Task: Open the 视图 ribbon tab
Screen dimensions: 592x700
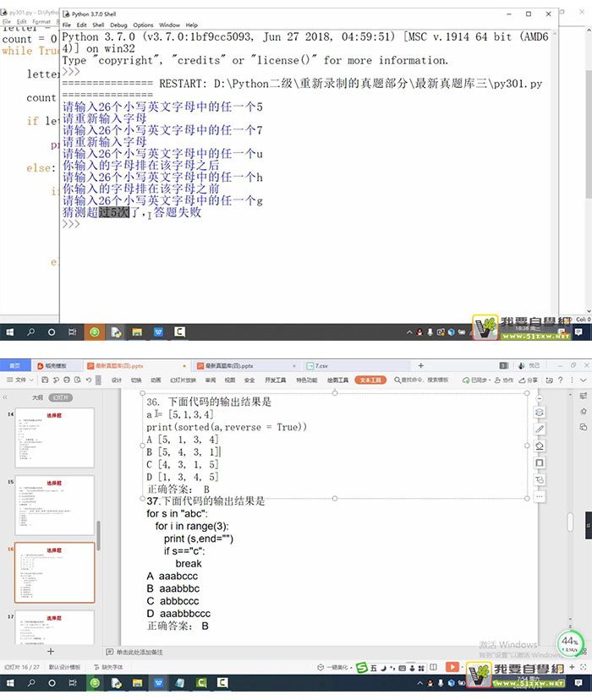Action: pyautogui.click(x=230, y=380)
